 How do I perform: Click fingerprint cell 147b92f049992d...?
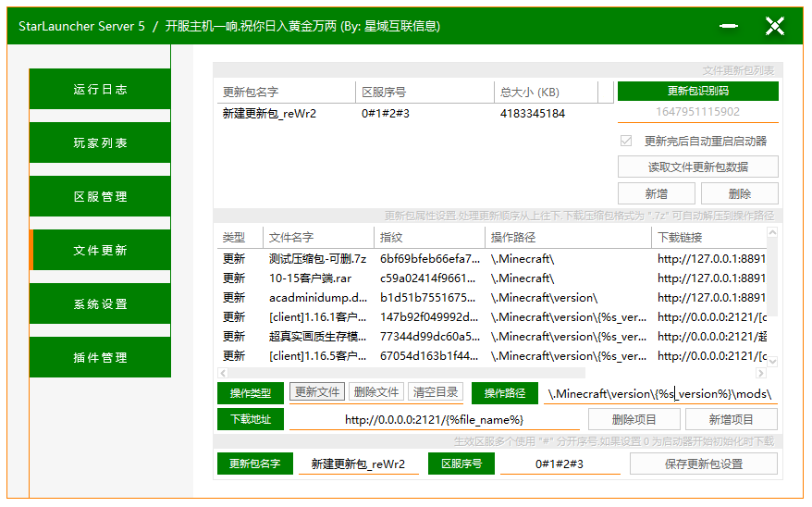pos(429,317)
